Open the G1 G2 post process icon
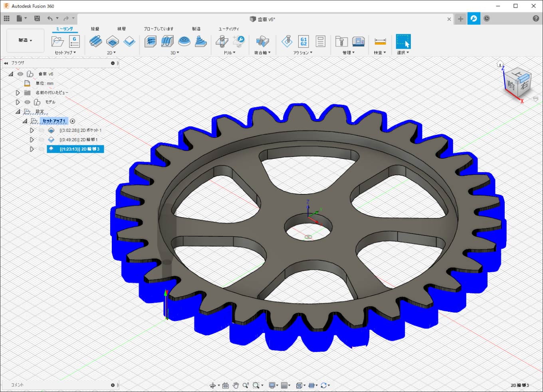 click(303, 41)
